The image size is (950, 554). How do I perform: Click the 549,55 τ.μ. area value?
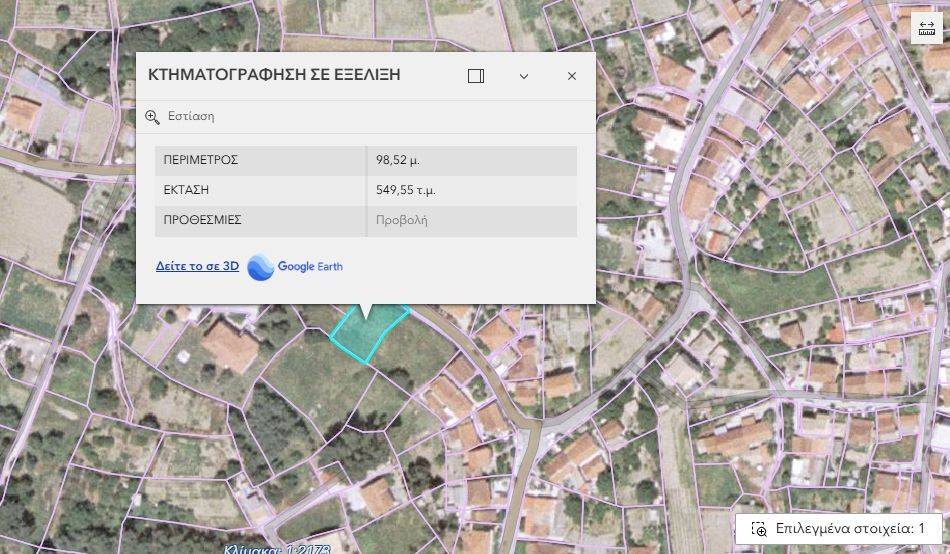[405, 190]
